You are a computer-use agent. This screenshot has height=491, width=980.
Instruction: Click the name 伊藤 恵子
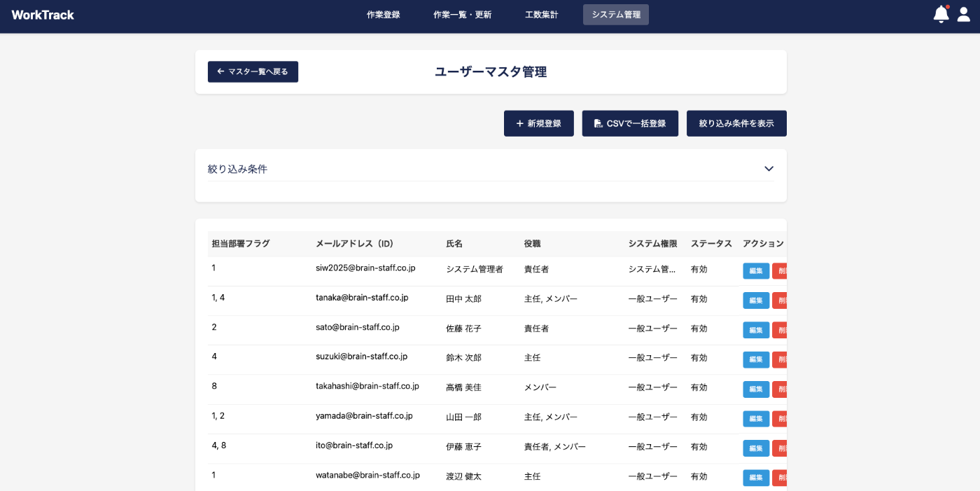click(463, 447)
